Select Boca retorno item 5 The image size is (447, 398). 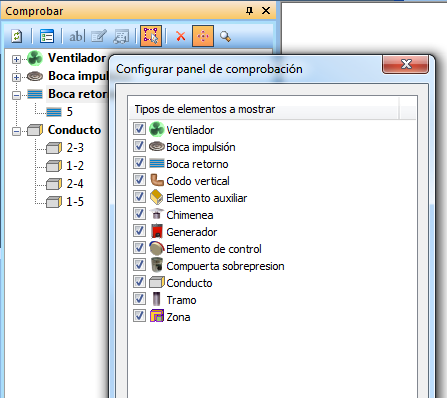point(69,112)
